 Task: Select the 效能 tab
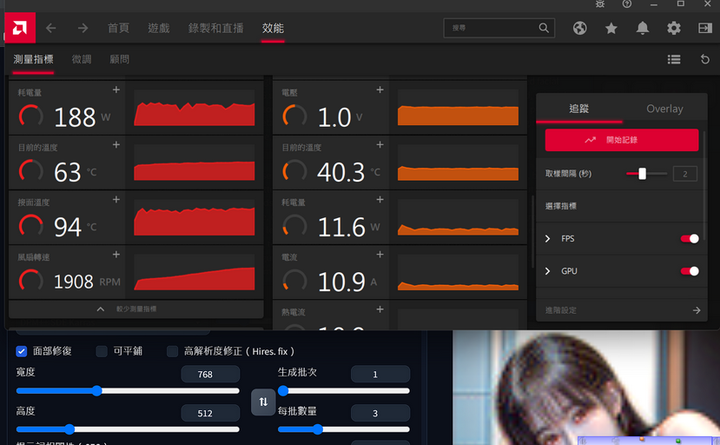tap(273, 28)
